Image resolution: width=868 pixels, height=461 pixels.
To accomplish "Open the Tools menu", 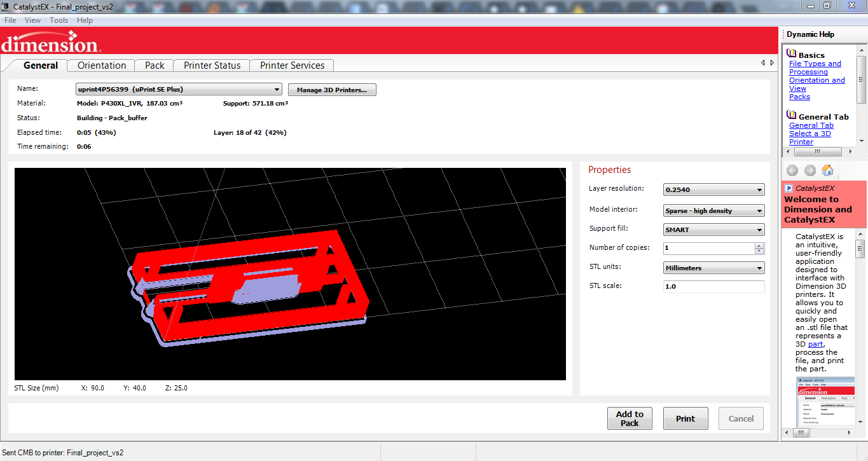I will (59, 20).
